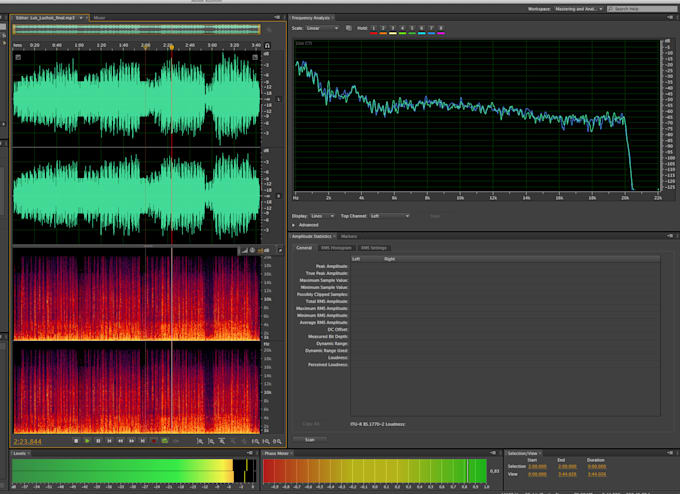
Task: Open the RMS Histogram tab
Action: tap(335, 247)
